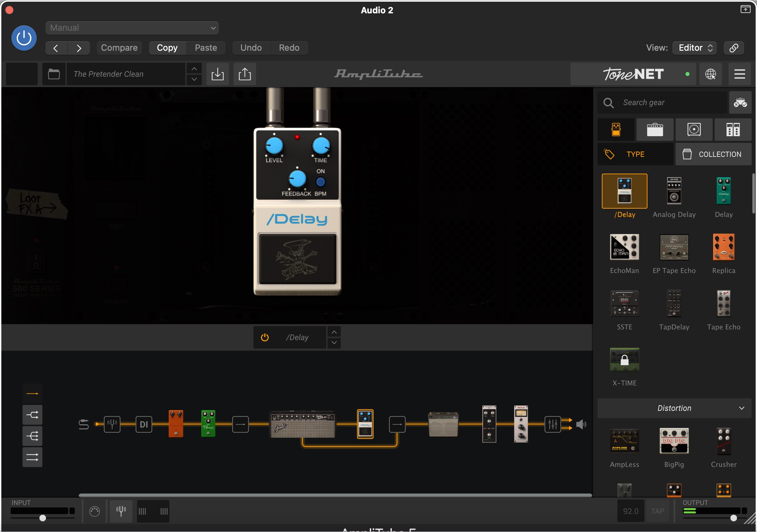Screen dimensions: 757x532
Task: Select the stomp pedal gear category
Action: [x=616, y=129]
